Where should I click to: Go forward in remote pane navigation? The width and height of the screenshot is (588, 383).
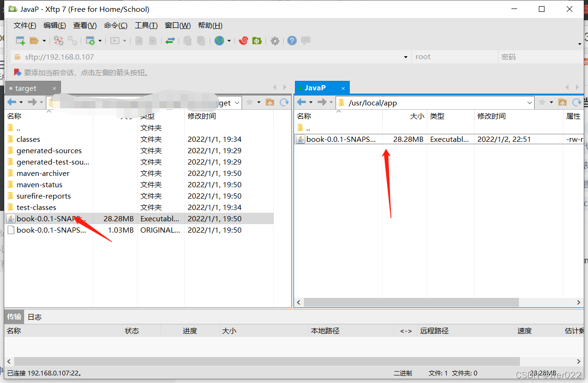tap(322, 102)
